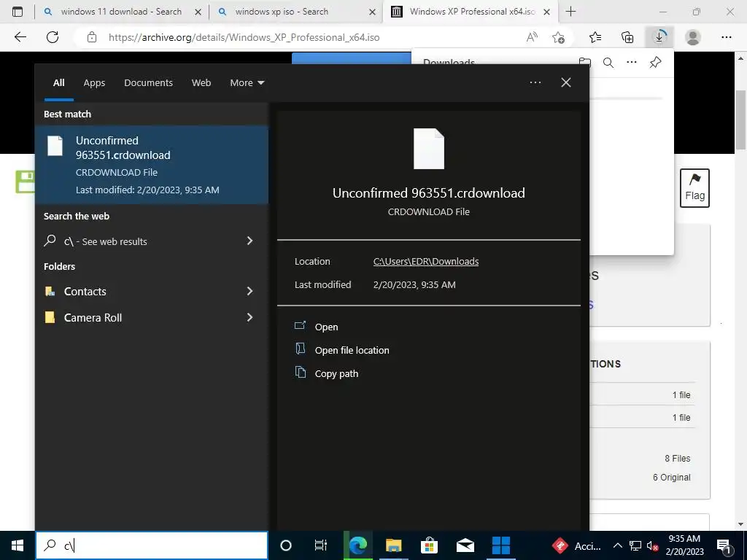Viewport: 747px width, 560px height.
Task: Click the '8 Files' text on page
Action: pos(678,458)
